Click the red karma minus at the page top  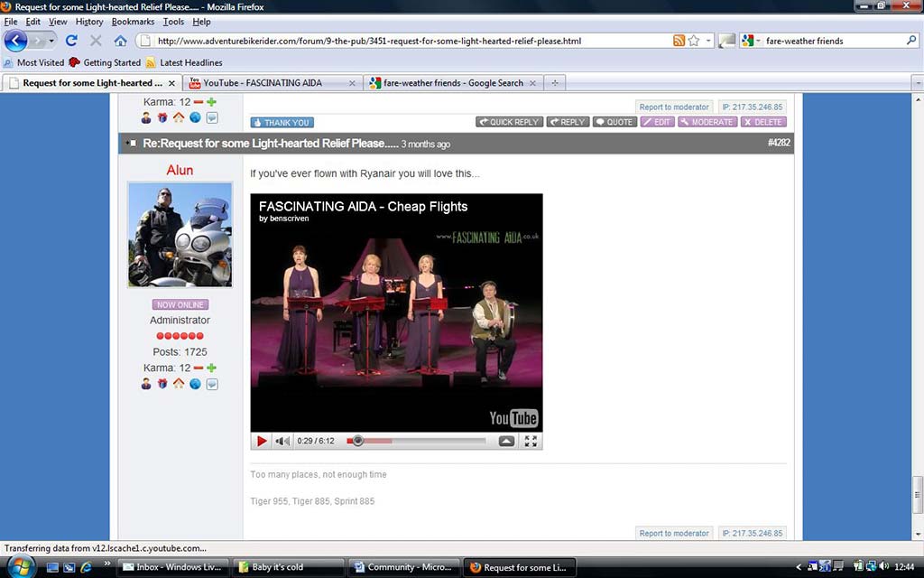[199, 102]
